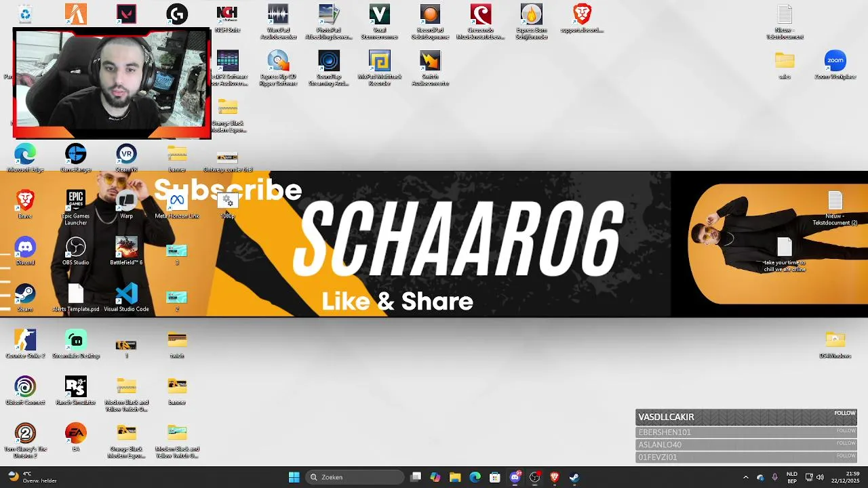Screen dimensions: 868x488
Task: Click the 01FEVZI01 follower entry
Action: (746, 457)
